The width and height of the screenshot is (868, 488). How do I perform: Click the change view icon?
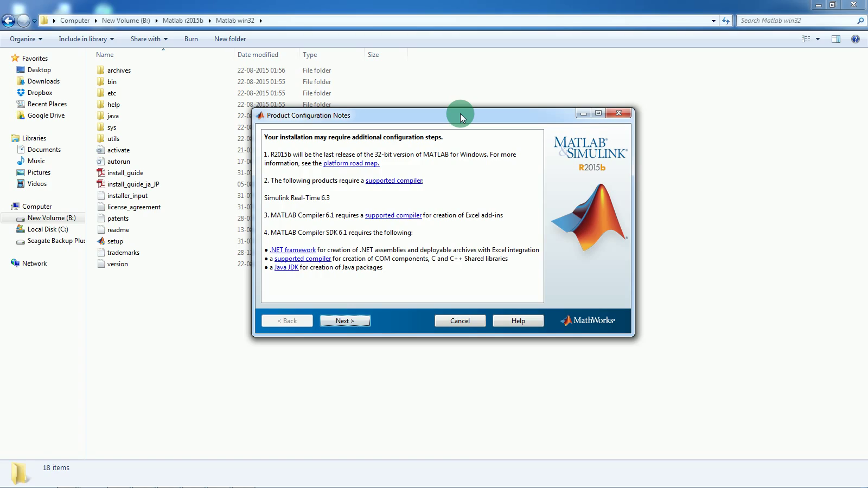(x=806, y=39)
